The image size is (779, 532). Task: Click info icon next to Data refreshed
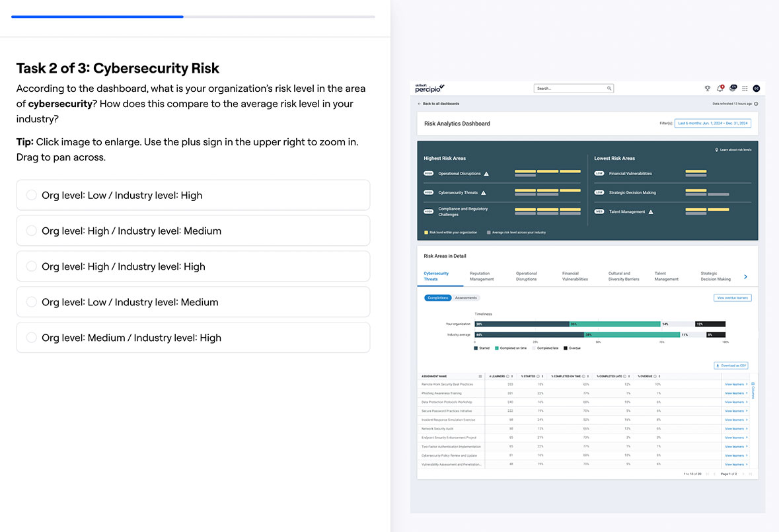click(756, 104)
